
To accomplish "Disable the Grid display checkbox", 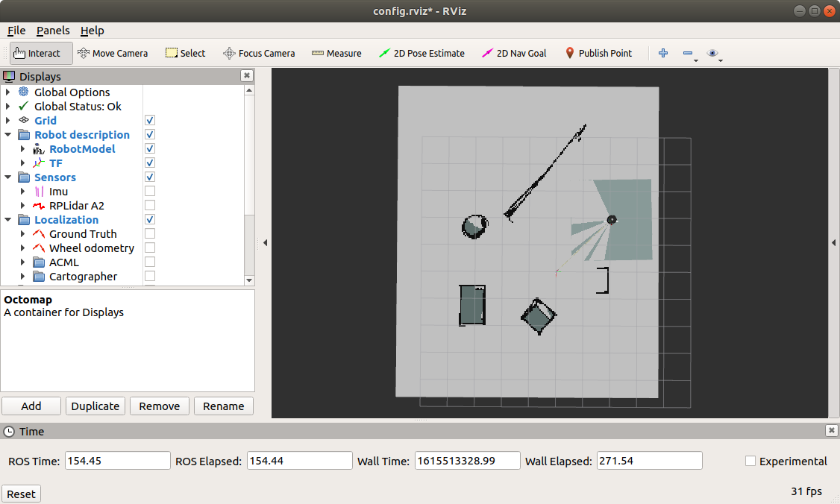I will 150,121.
